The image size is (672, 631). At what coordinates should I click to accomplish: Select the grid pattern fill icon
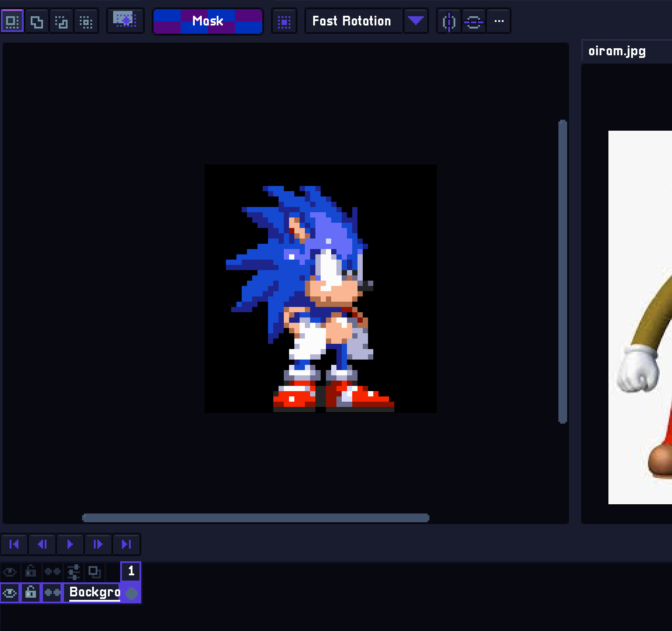(x=284, y=21)
